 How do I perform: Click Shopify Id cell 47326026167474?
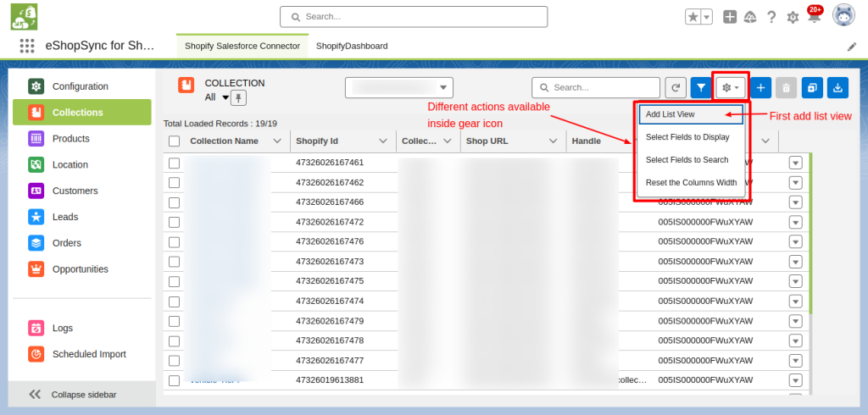pyautogui.click(x=330, y=301)
